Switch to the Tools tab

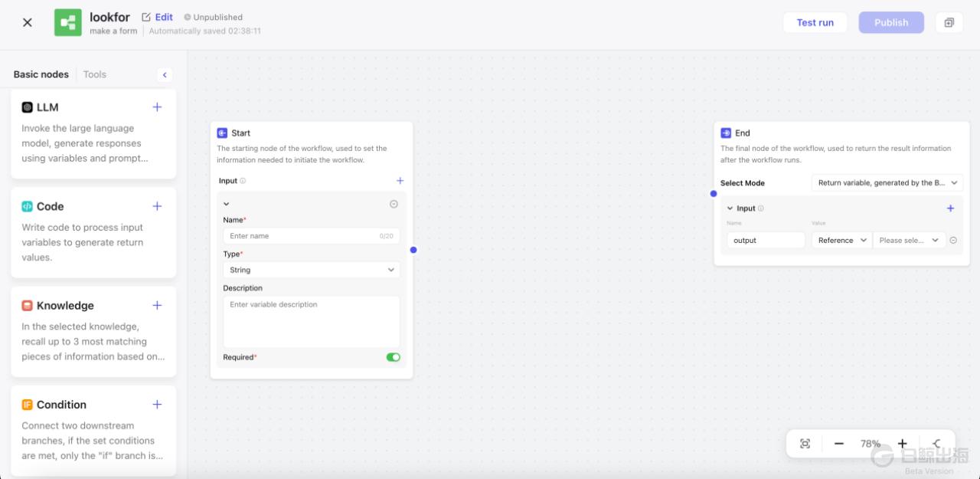(x=95, y=74)
